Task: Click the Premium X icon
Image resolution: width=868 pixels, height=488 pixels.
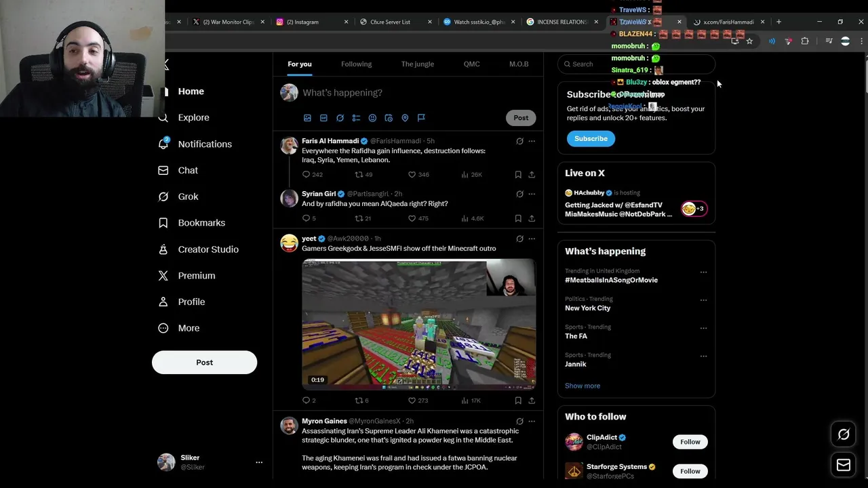Action: 163,276
